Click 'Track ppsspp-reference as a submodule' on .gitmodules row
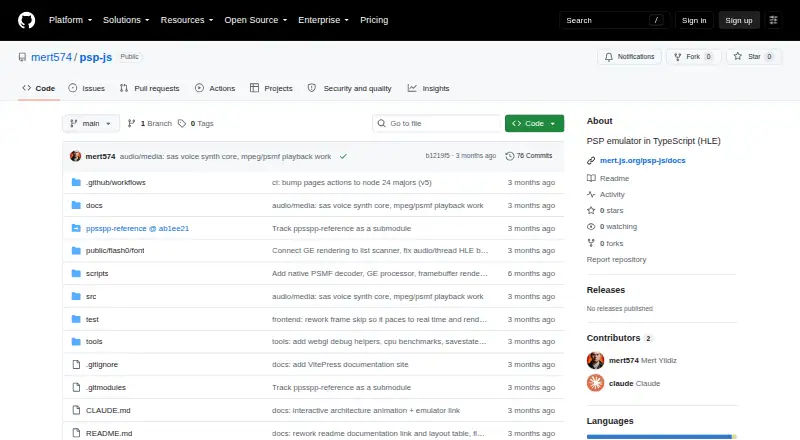This screenshot has height=440, width=800. coord(341,387)
